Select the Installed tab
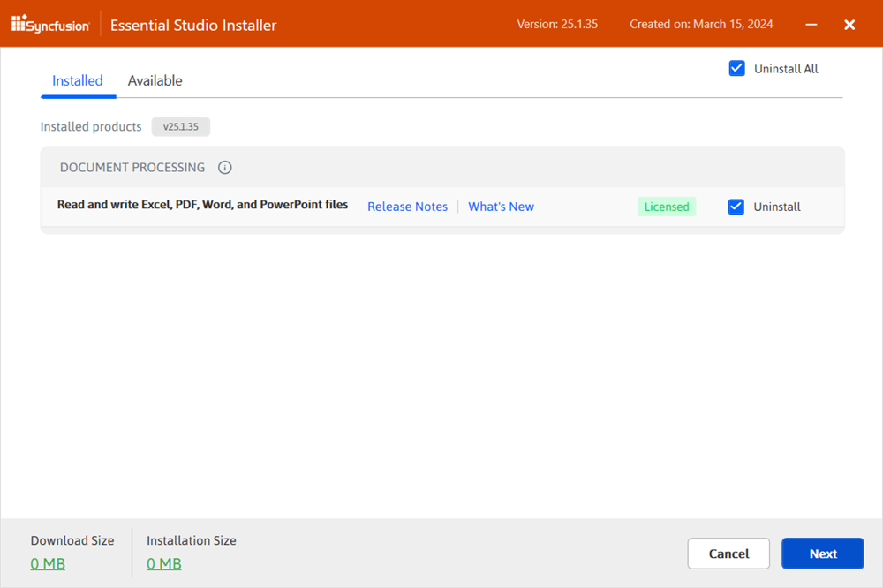 [78, 80]
